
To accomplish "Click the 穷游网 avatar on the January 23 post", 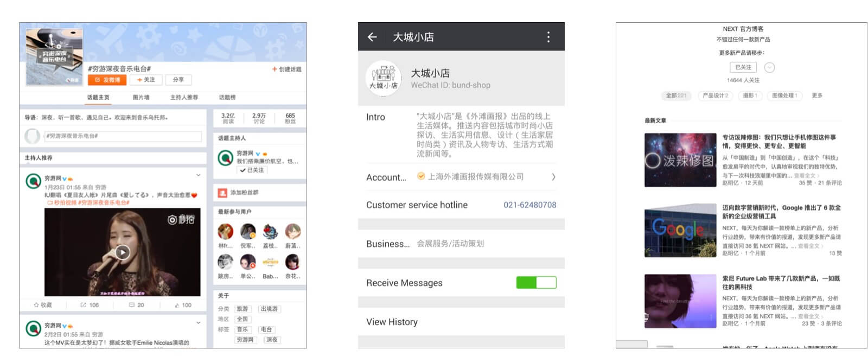I will coord(34,181).
